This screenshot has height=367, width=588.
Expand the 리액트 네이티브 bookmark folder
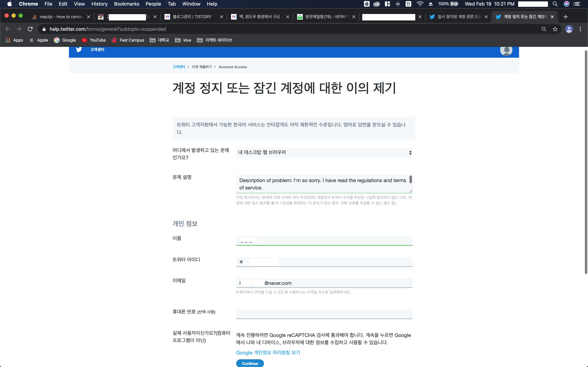215,40
